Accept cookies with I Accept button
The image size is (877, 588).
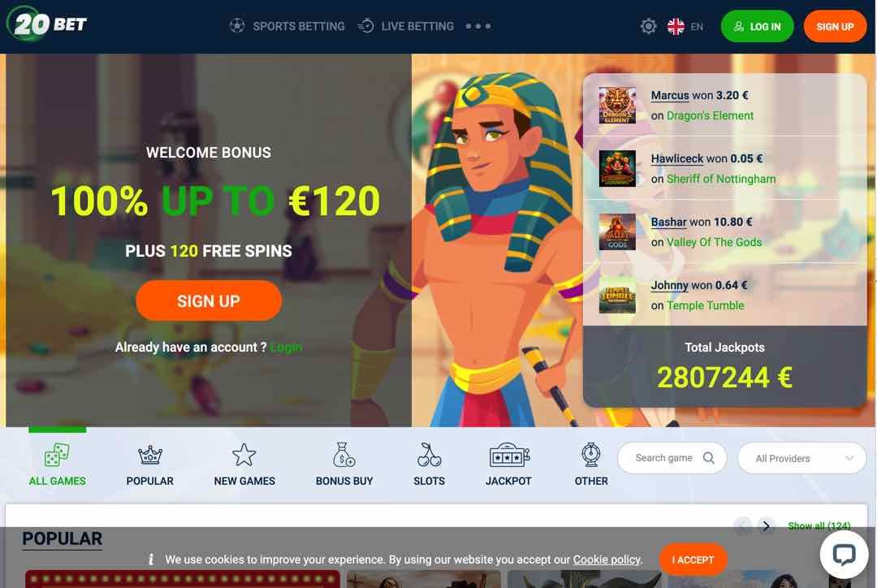693,560
